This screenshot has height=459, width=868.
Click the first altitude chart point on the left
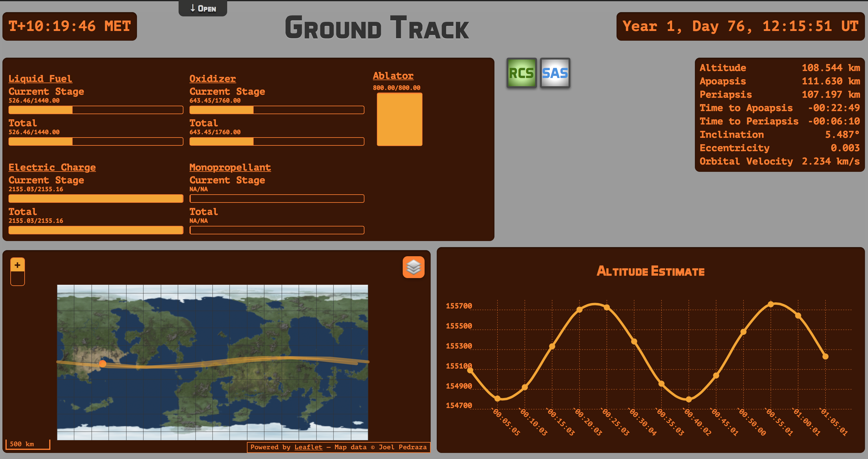470,370
